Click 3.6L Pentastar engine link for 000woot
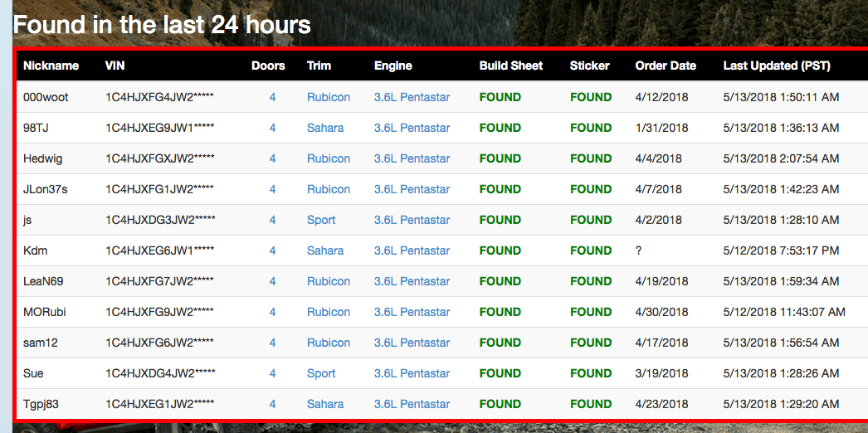Screen dimensions: 868x433 point(412,97)
